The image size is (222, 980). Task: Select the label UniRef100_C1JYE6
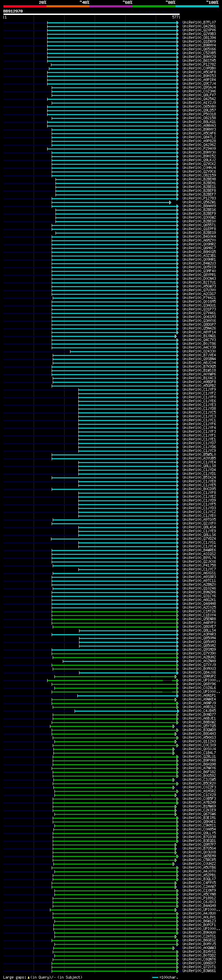tap(199, 401)
